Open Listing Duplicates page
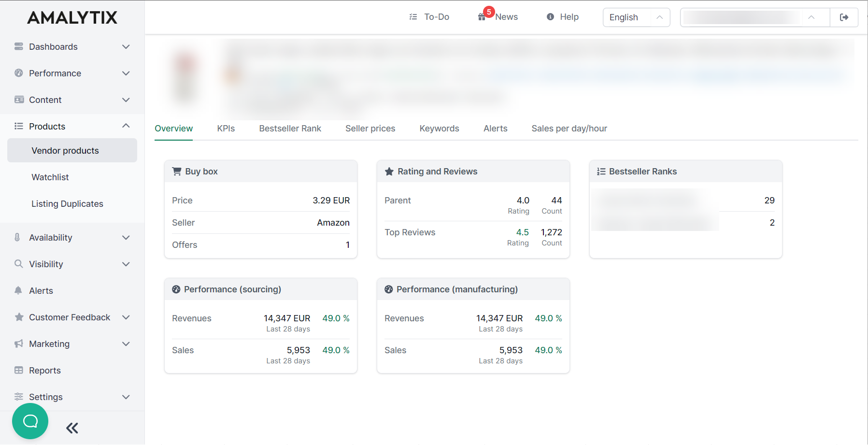This screenshot has width=868, height=445. tap(67, 204)
